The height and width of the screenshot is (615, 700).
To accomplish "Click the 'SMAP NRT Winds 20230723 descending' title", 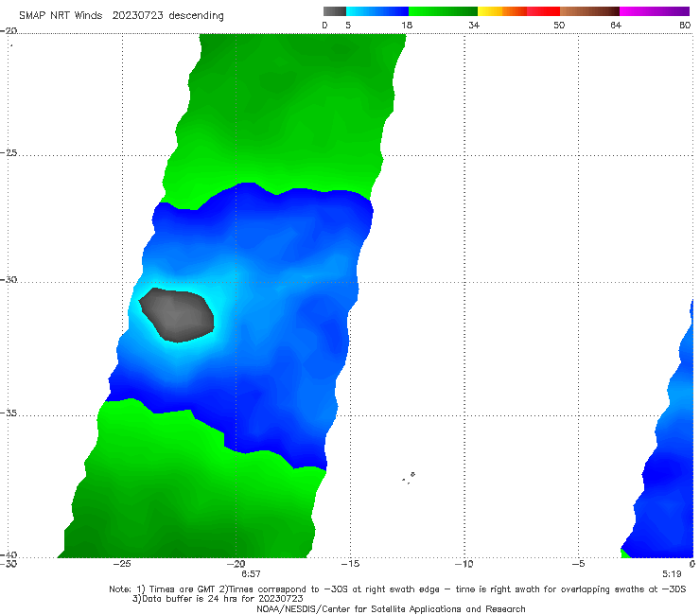I will pos(121,16).
